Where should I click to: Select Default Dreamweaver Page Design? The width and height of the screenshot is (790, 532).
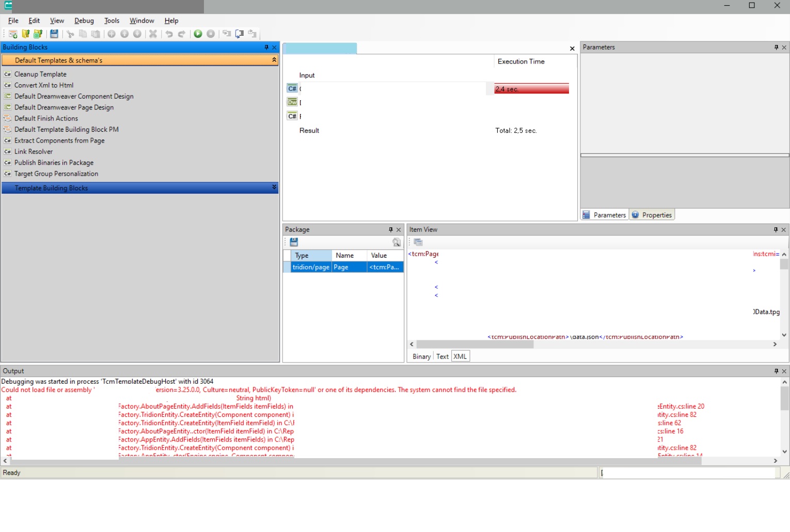64,107
